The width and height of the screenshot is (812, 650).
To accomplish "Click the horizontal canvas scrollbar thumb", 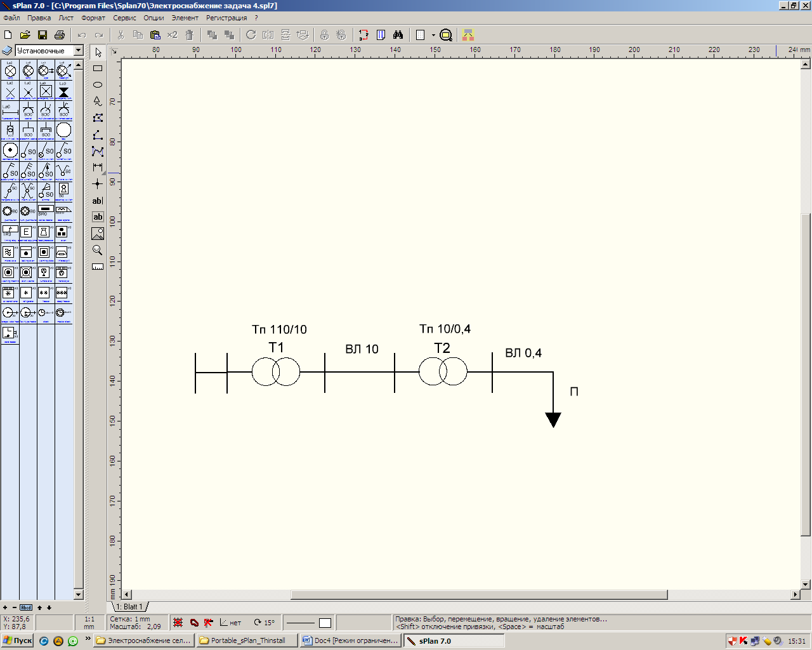I will pyautogui.click(x=479, y=595).
